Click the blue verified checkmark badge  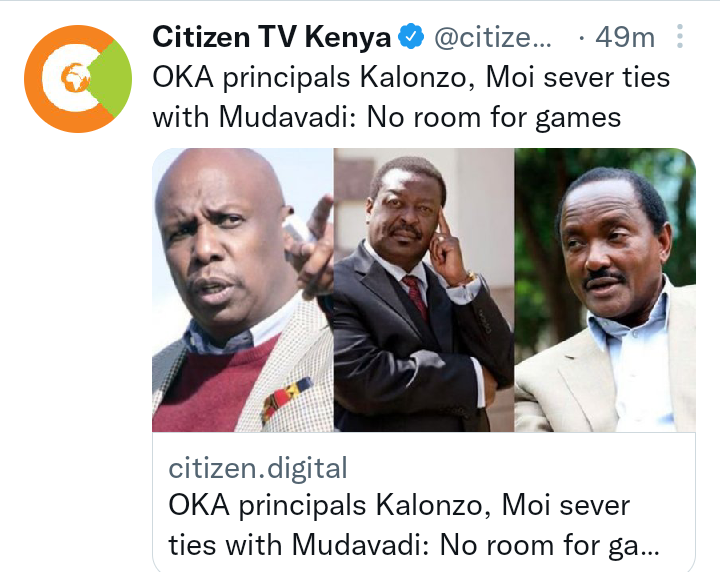411,37
